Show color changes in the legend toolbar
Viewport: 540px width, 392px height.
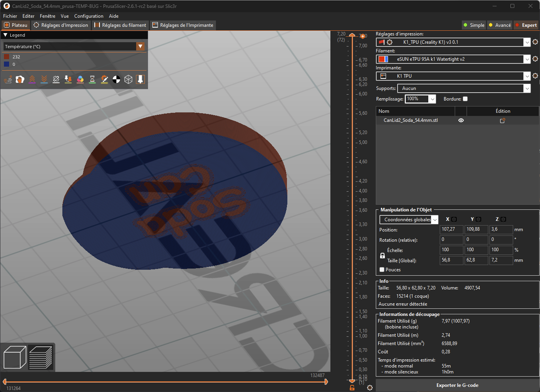(x=80, y=79)
